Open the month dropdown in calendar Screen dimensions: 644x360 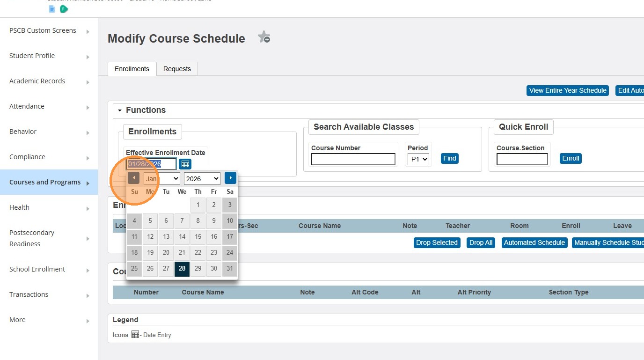161,178
